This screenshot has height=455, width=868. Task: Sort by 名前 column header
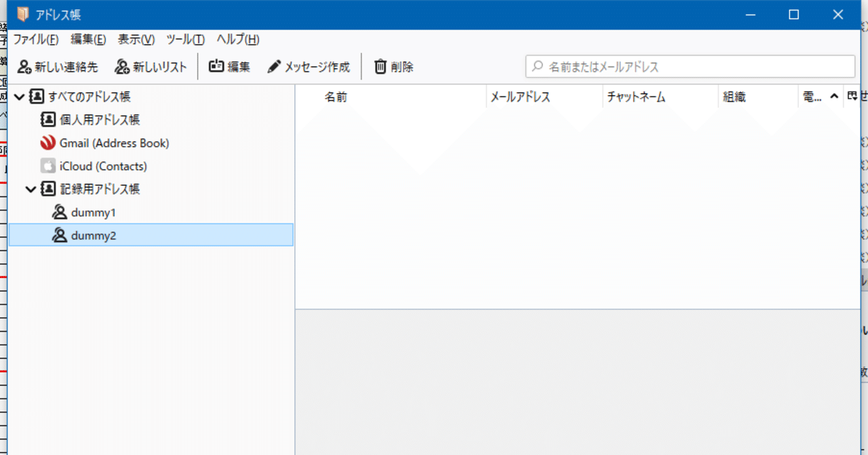(391, 97)
